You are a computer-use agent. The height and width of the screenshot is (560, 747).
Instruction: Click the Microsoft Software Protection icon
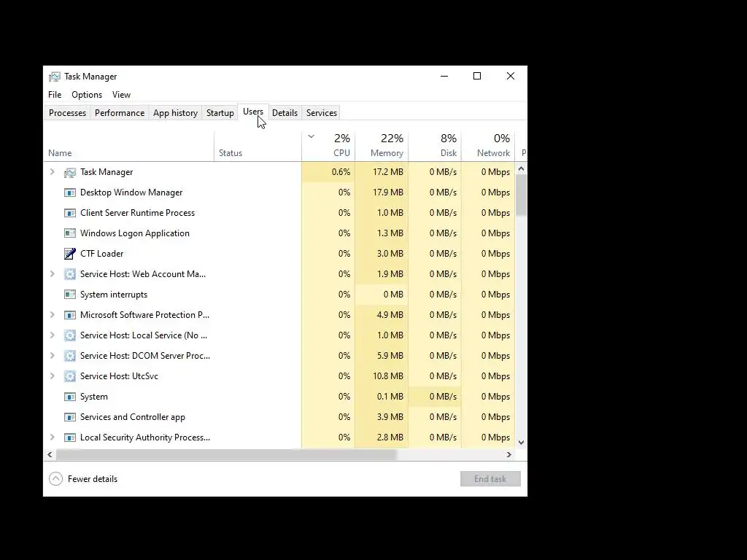pos(70,315)
